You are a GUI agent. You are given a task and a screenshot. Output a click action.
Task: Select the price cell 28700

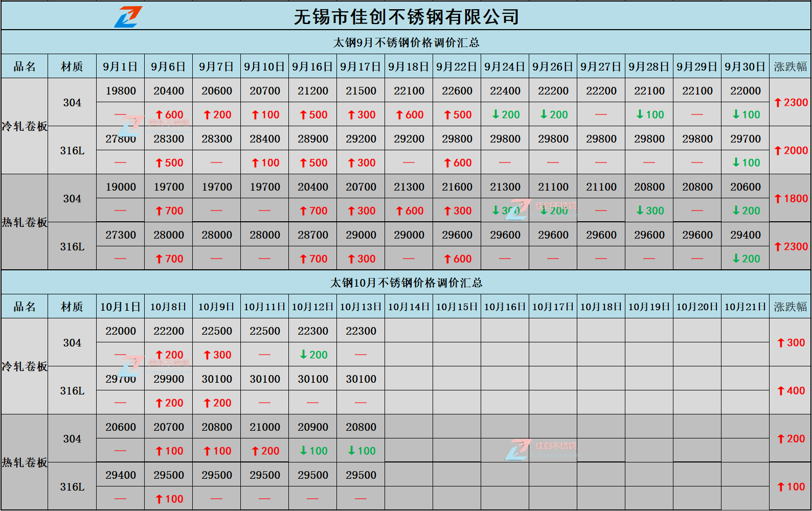click(313, 235)
